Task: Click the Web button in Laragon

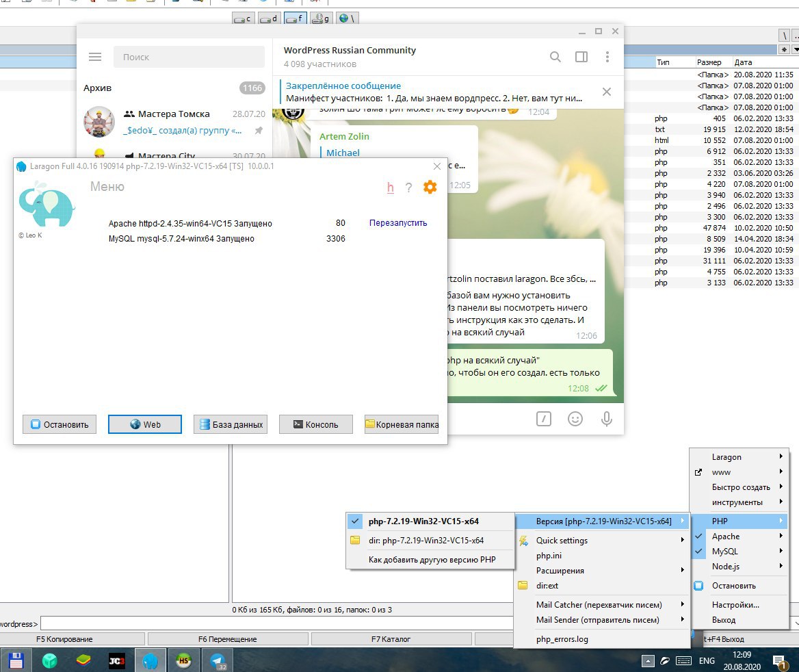Action: [x=145, y=424]
